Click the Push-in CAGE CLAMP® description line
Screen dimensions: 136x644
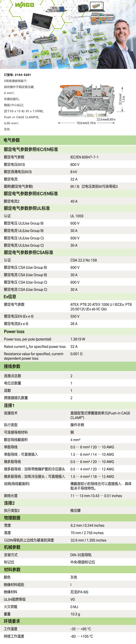(21, 117)
